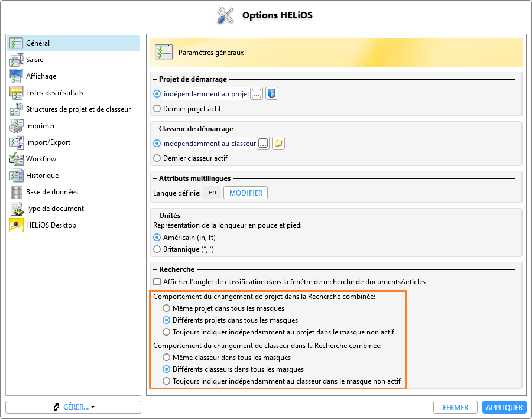
Task: Click the Base de données icon
Action: tap(16, 192)
